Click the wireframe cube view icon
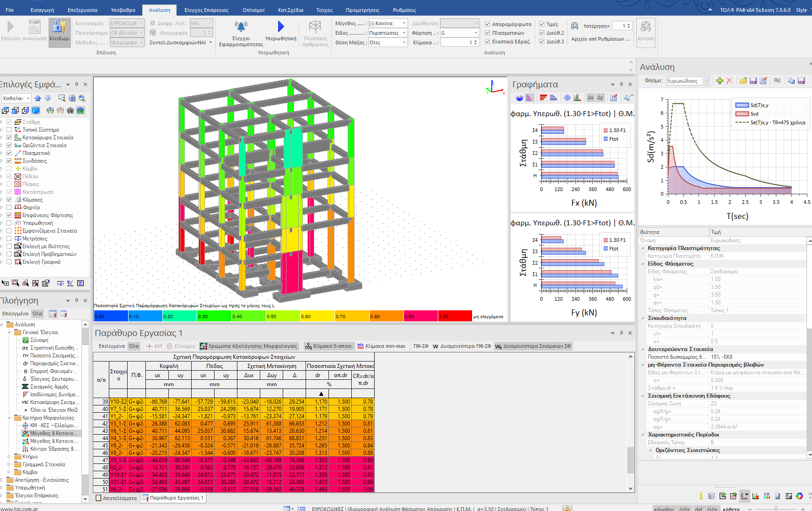This screenshot has height=511, width=812. coord(5,111)
